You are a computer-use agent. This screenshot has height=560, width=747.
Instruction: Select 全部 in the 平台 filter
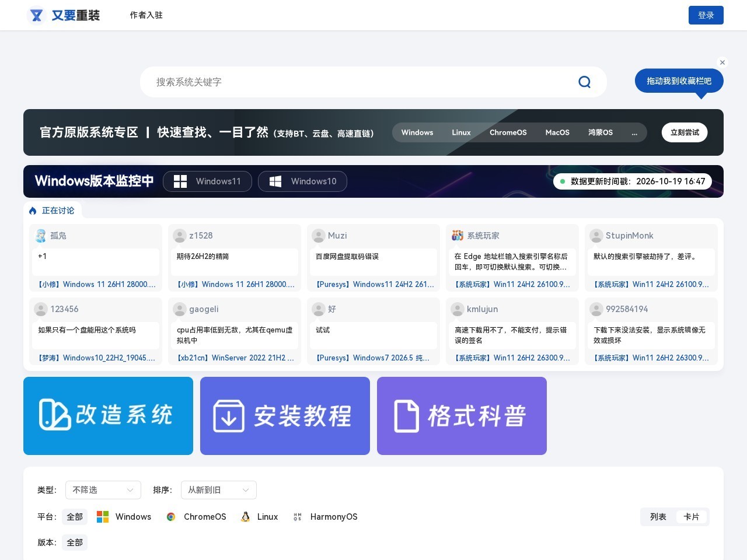[x=75, y=517]
